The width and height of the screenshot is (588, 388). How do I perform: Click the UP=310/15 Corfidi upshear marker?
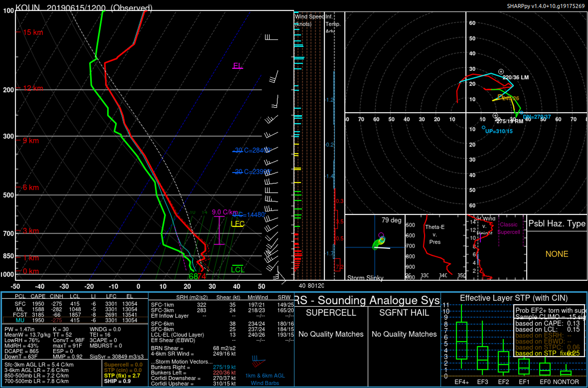(484, 128)
